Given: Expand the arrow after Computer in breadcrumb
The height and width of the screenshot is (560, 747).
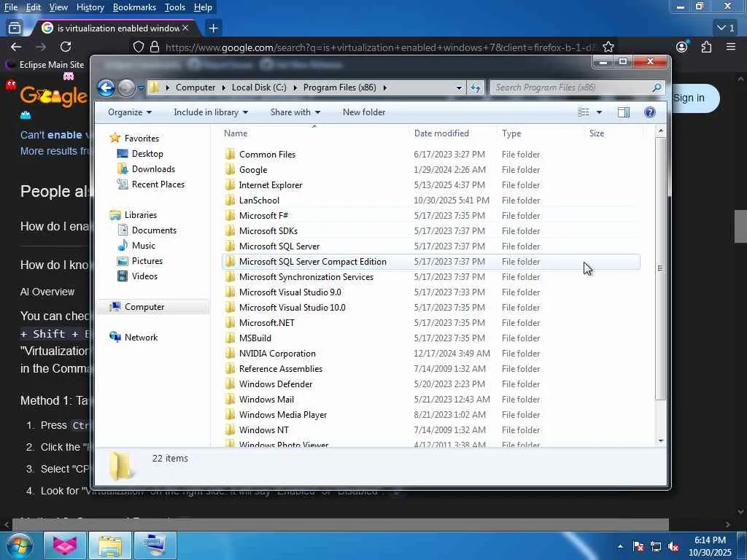Looking at the screenshot, I should click(x=223, y=87).
